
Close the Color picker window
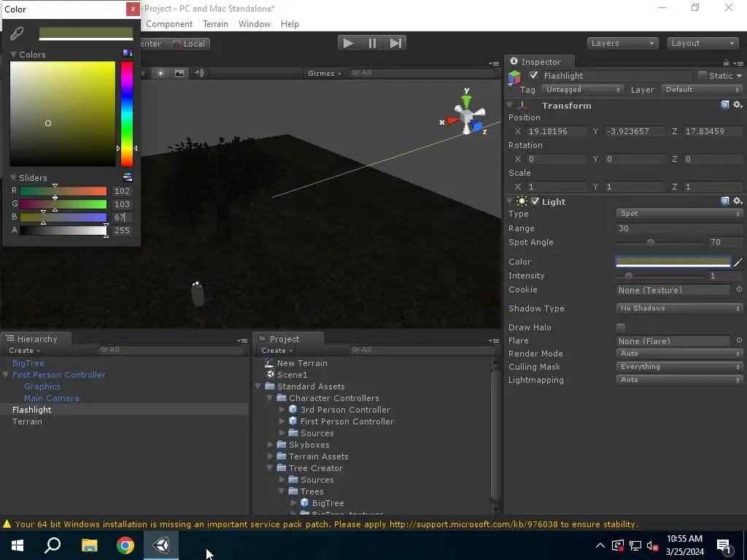(x=133, y=9)
